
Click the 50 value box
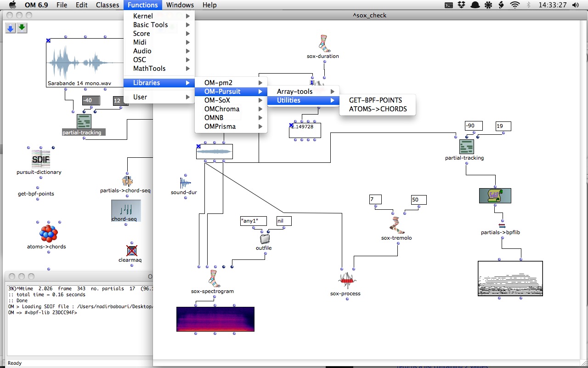tap(418, 200)
